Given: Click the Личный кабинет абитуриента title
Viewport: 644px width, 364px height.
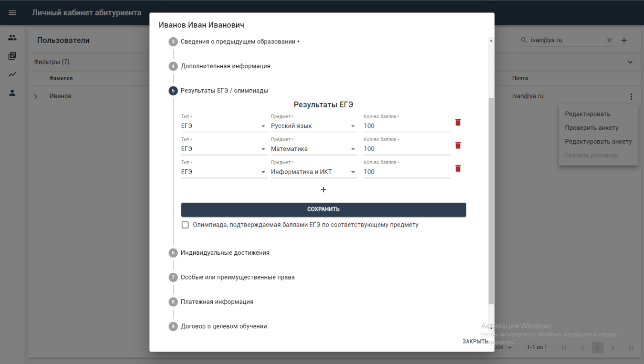Looking at the screenshot, I should click(87, 12).
